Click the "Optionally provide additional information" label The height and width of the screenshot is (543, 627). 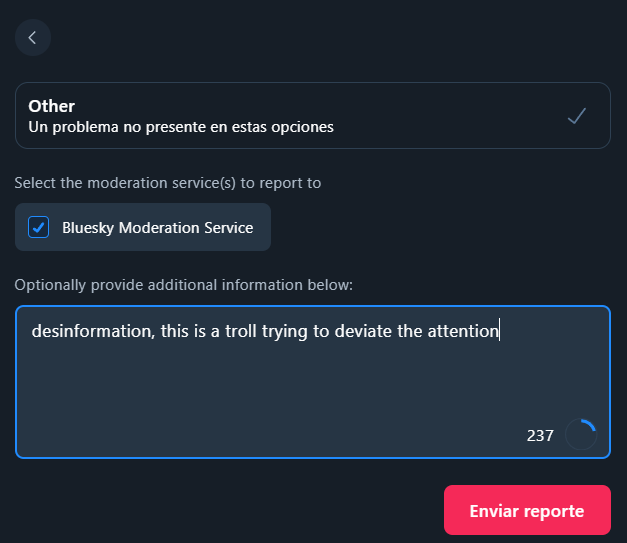pos(183,285)
